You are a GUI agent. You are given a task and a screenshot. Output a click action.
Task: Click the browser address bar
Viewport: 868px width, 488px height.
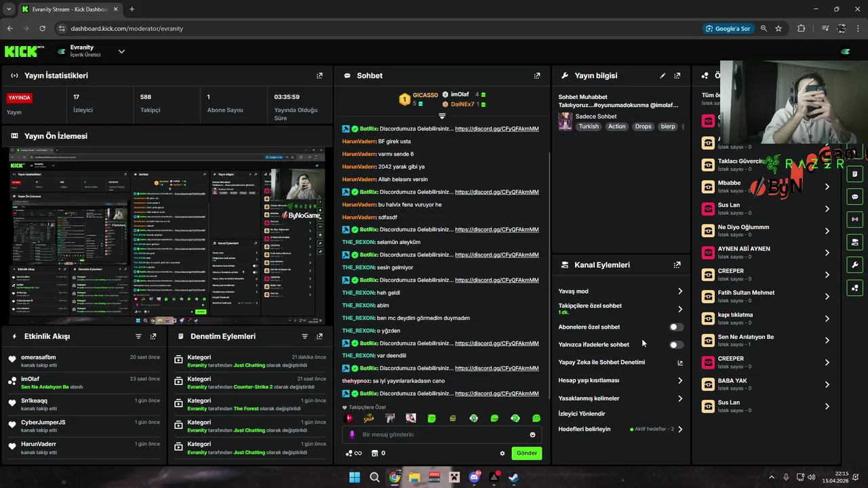pos(380,28)
